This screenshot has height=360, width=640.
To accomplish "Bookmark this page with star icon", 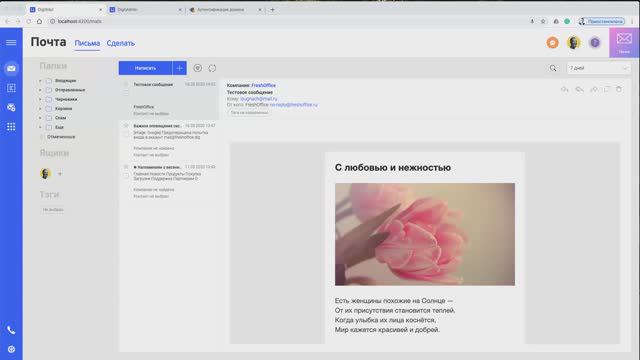I will [543, 21].
